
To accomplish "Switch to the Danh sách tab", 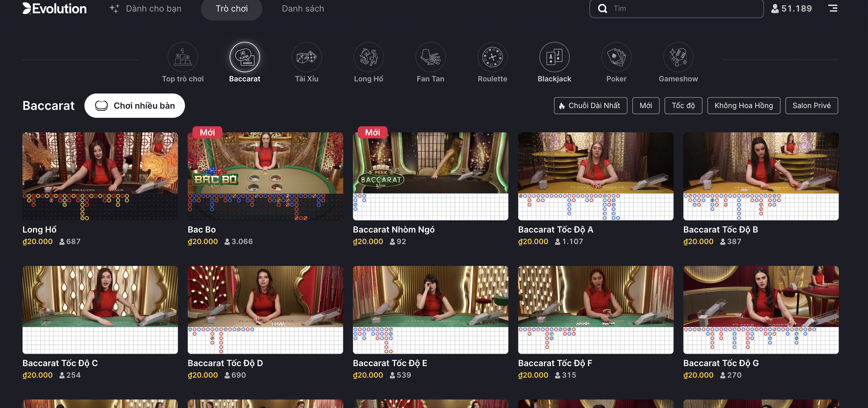I will click(x=303, y=8).
